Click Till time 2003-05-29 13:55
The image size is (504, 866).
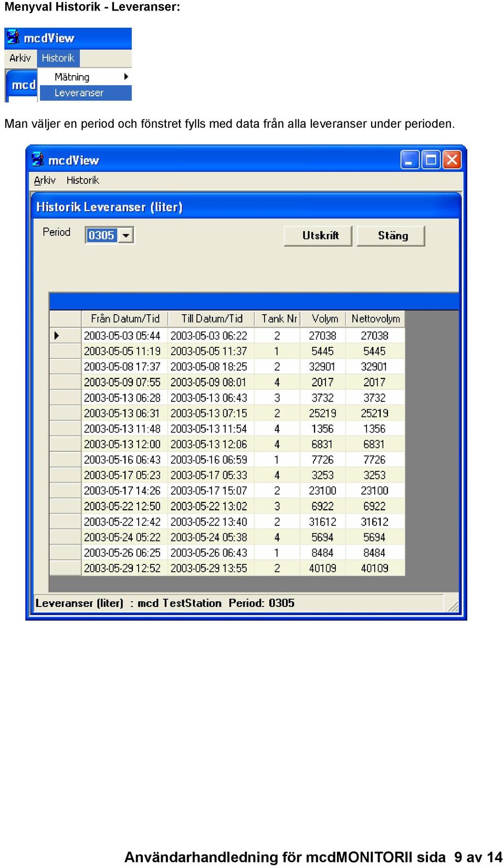click(212, 568)
